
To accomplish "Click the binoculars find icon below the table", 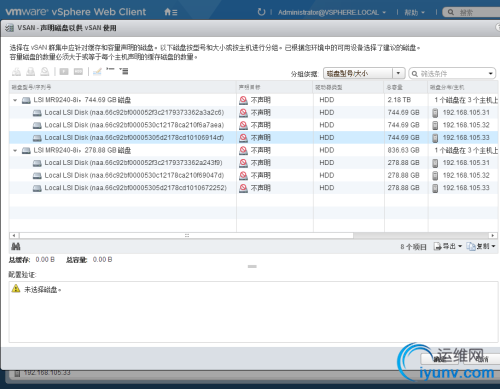I will click(x=16, y=247).
